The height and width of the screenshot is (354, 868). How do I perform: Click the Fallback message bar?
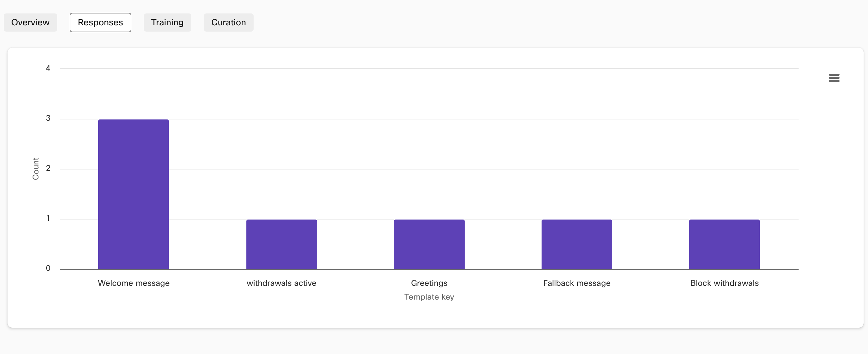577,244
